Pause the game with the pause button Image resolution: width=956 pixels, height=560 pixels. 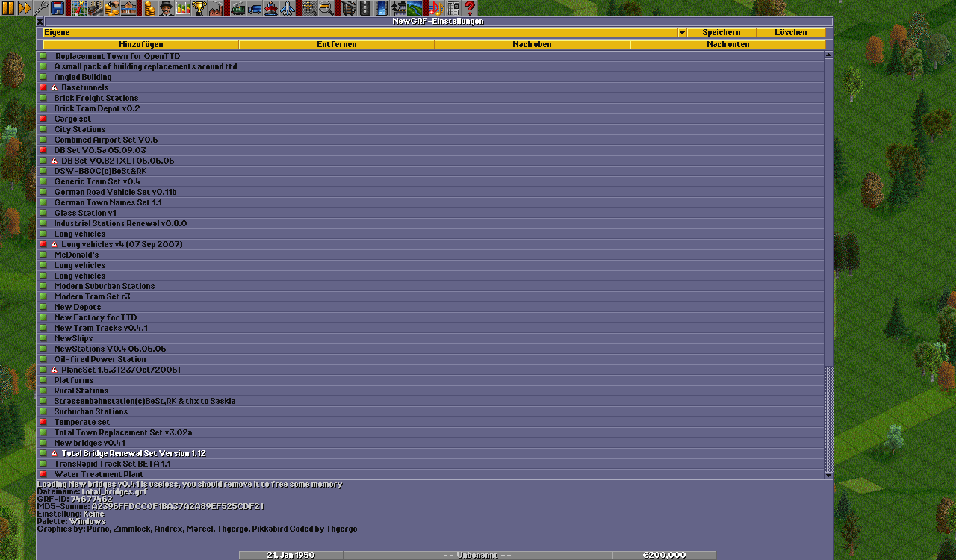point(8,8)
